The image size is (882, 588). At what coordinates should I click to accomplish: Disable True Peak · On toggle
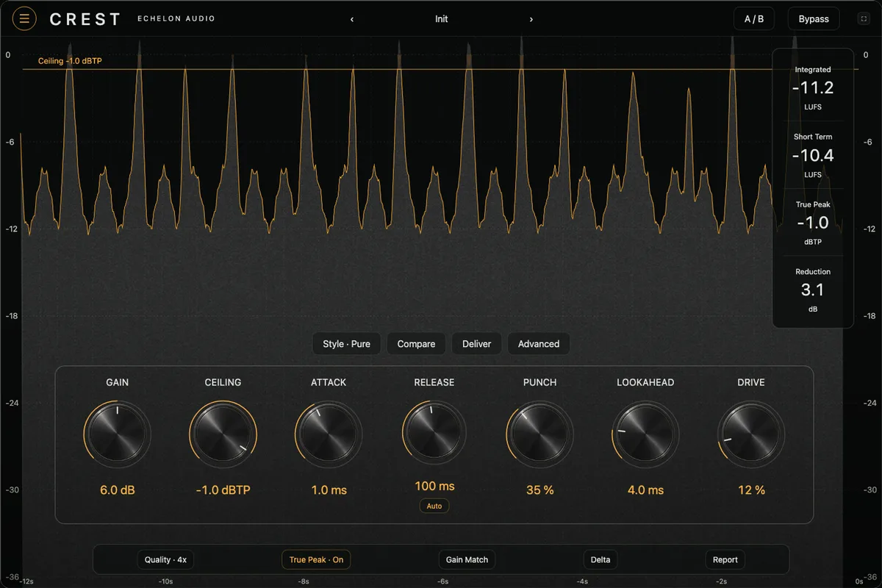coord(316,560)
